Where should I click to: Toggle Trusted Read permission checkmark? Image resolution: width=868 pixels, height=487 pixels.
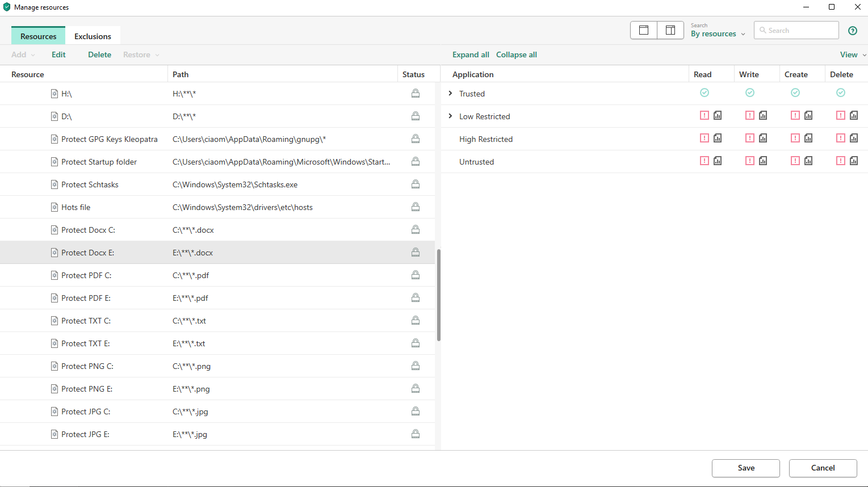coord(705,93)
